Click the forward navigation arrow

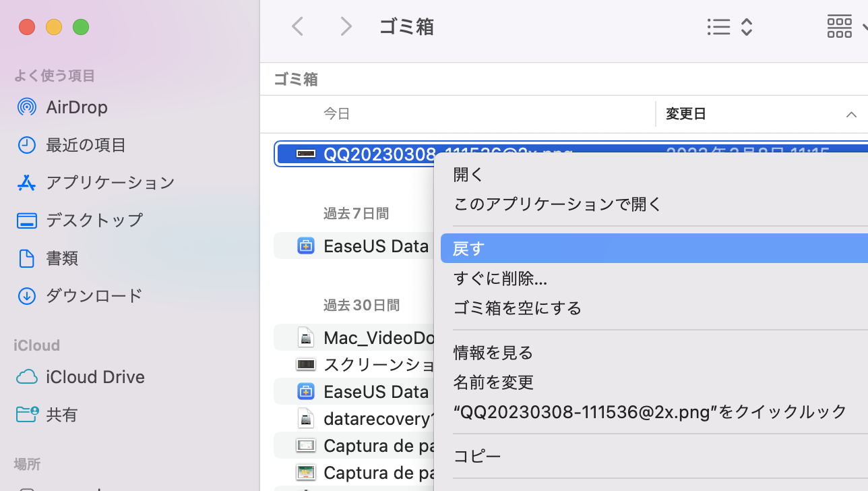click(345, 26)
